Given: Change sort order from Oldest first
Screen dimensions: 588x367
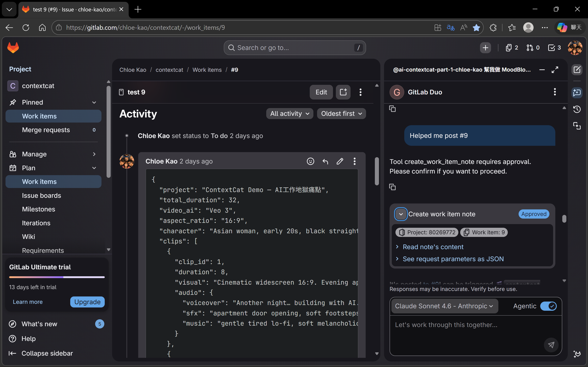Looking at the screenshot, I should pos(341,114).
